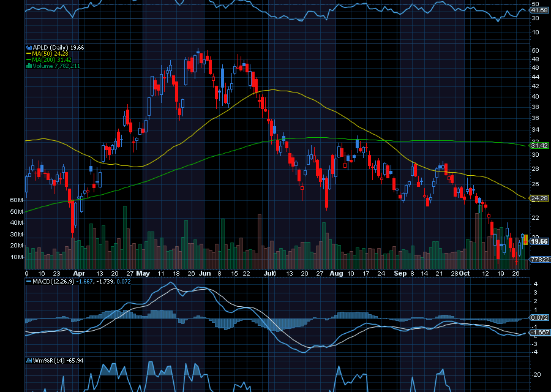Click the green MA(200) line swatch
Screen dimensions: 551x392
click(x=29, y=60)
